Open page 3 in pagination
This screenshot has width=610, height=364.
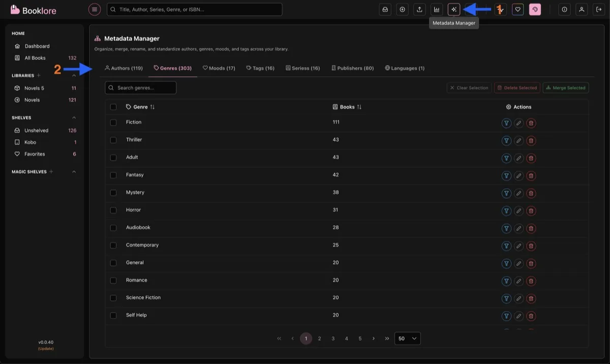tap(333, 339)
